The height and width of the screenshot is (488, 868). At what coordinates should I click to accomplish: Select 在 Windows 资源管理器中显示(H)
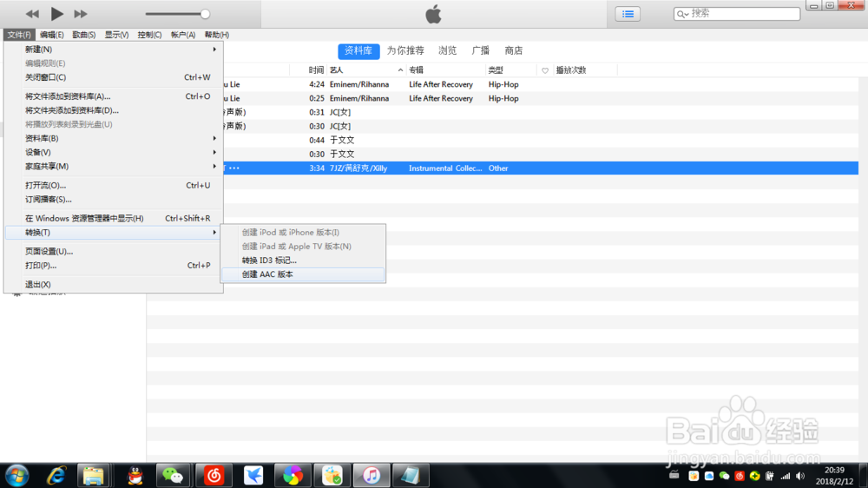[114, 218]
